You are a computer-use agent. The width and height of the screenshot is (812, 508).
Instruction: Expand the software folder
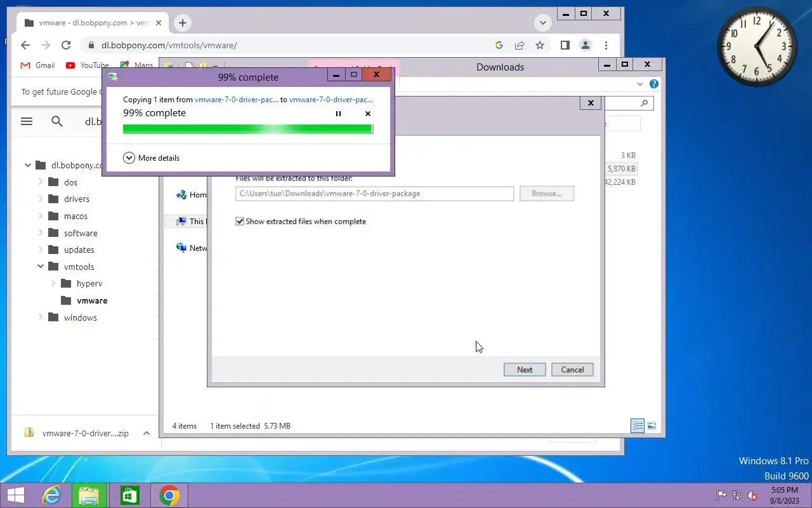click(41, 233)
